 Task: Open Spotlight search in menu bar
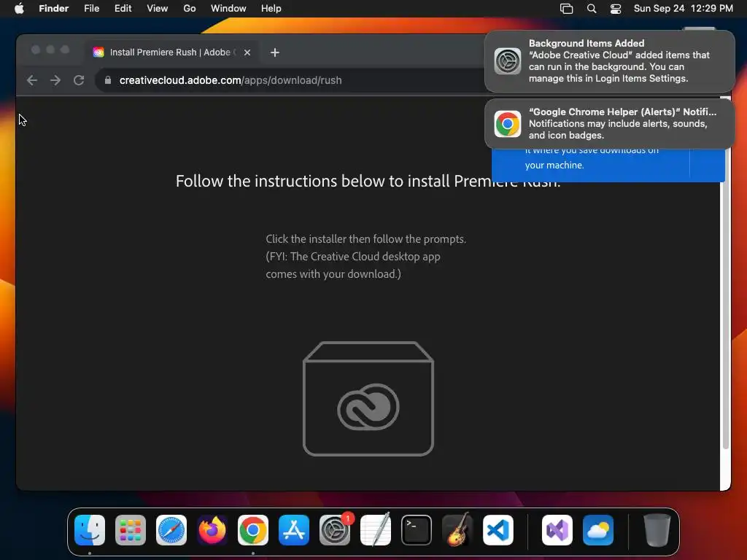point(591,9)
